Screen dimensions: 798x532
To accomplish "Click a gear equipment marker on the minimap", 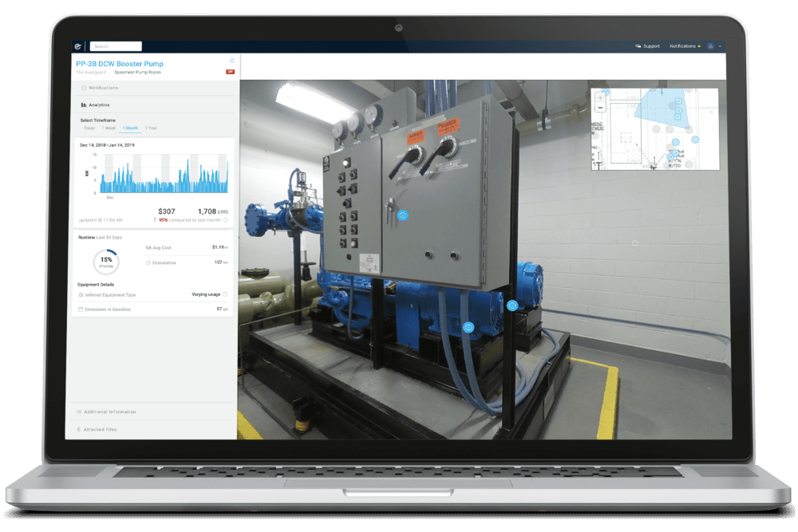I will (x=678, y=100).
